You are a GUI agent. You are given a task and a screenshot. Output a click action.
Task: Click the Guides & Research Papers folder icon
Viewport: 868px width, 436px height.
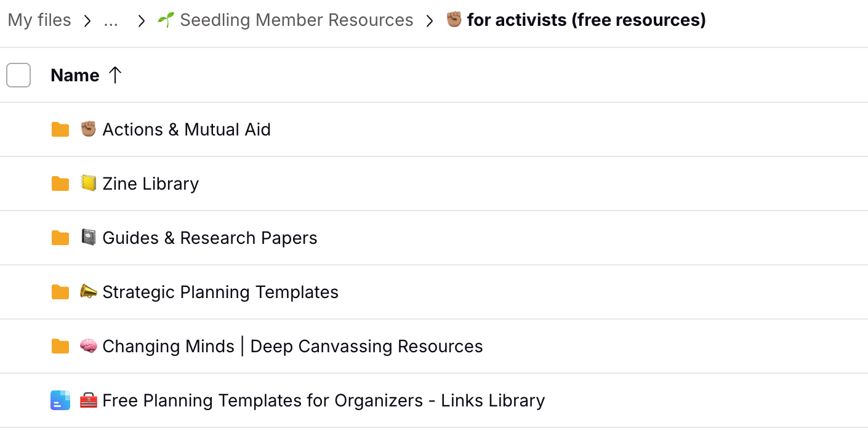click(x=60, y=238)
